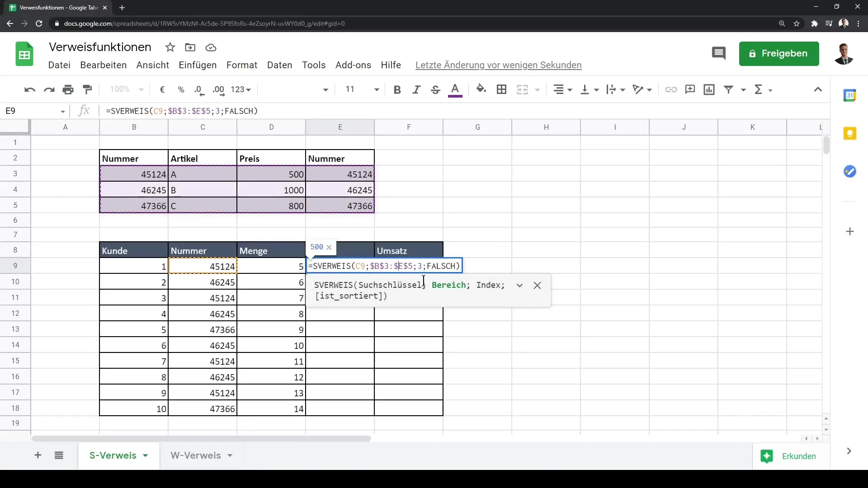The width and height of the screenshot is (868, 488).
Task: Open the S-Verweis tab options arrow
Action: (x=146, y=455)
